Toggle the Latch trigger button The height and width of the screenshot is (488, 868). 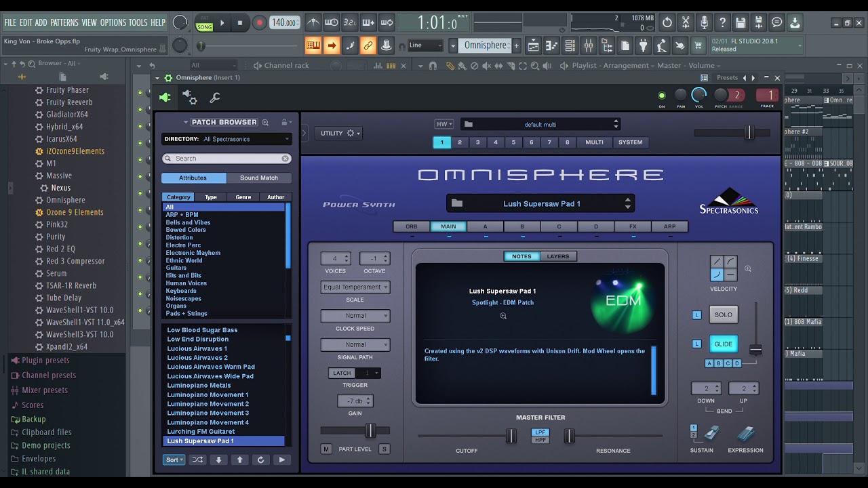[x=342, y=373]
